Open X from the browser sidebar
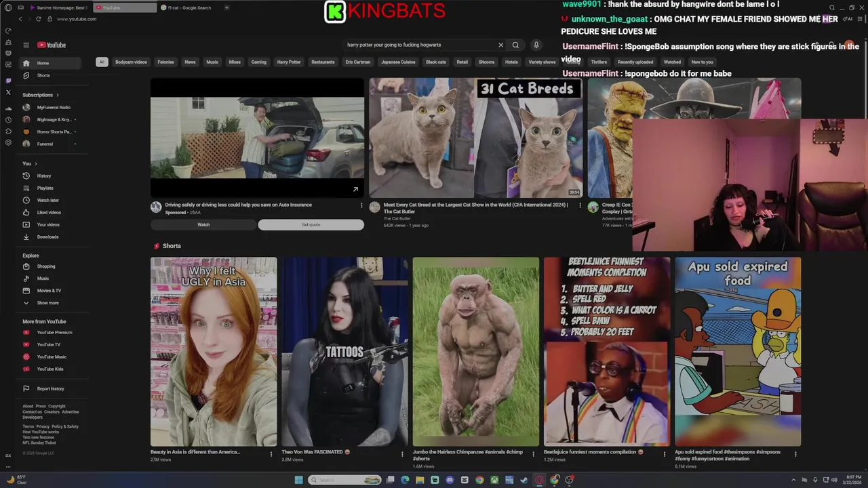 click(x=8, y=92)
